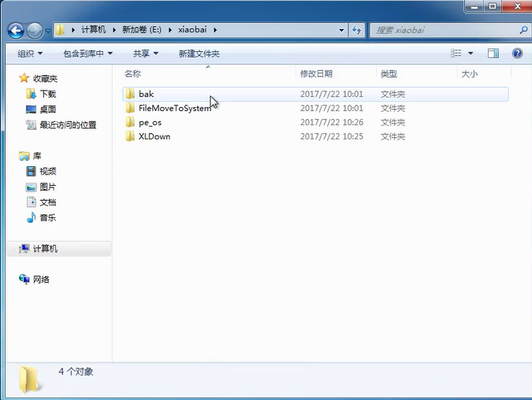
Task: Open the 组织 dropdown menu
Action: 30,54
